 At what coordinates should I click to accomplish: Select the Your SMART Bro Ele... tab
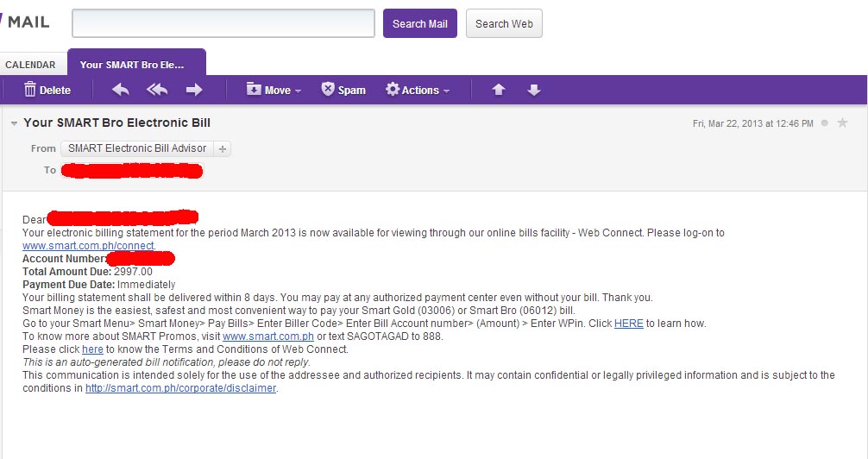tap(136, 63)
